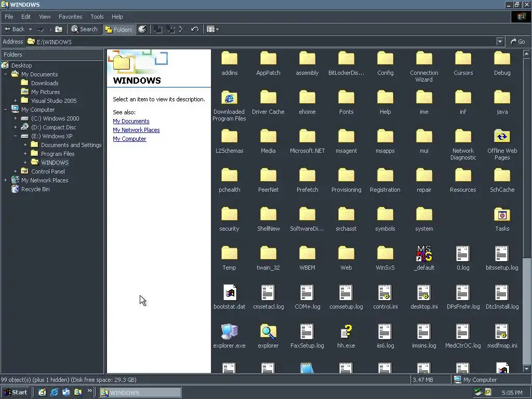Open the Favorites menu
The image size is (532, 399).
70,17
